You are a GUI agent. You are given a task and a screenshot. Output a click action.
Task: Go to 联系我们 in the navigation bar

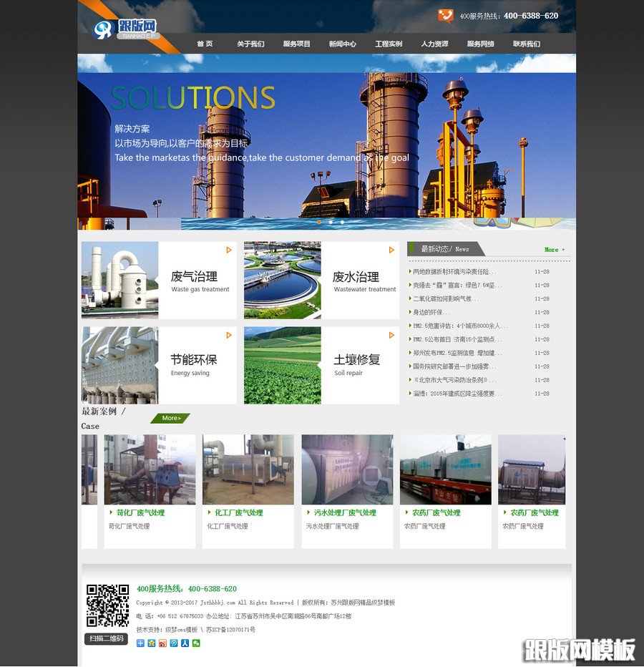(x=526, y=44)
